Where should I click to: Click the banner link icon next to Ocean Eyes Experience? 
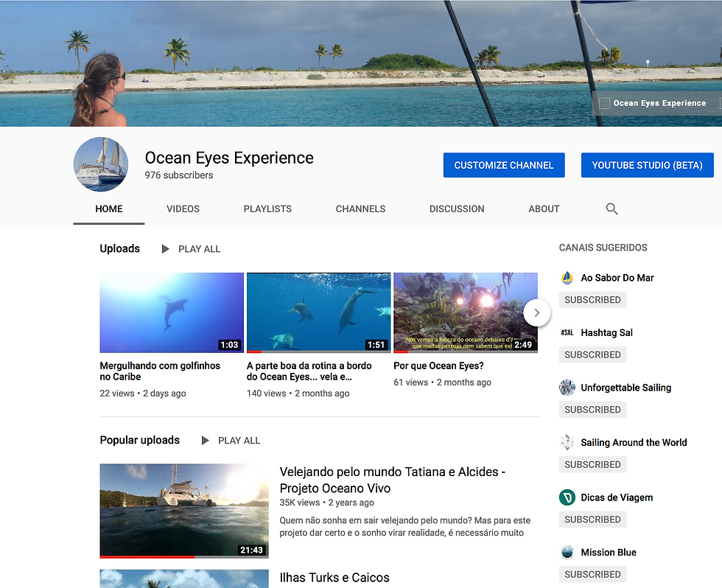click(x=605, y=103)
